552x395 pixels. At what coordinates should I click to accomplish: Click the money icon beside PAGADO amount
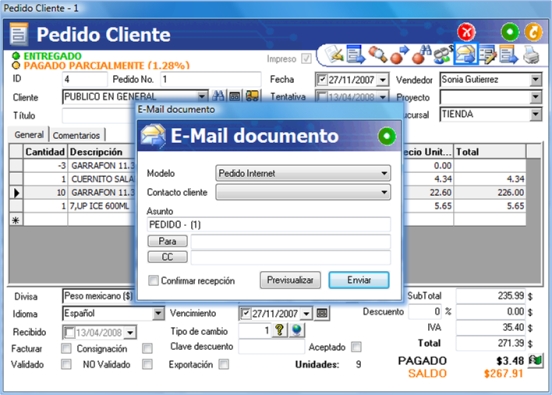(535, 360)
